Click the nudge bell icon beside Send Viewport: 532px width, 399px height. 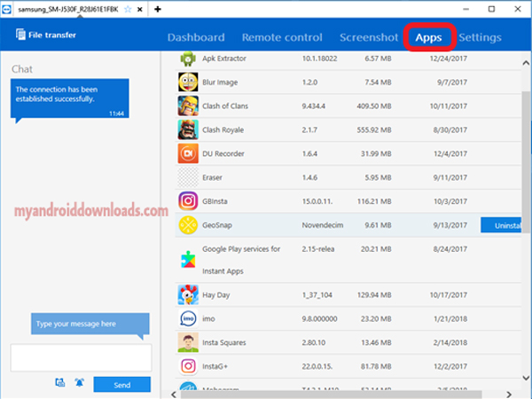click(80, 383)
